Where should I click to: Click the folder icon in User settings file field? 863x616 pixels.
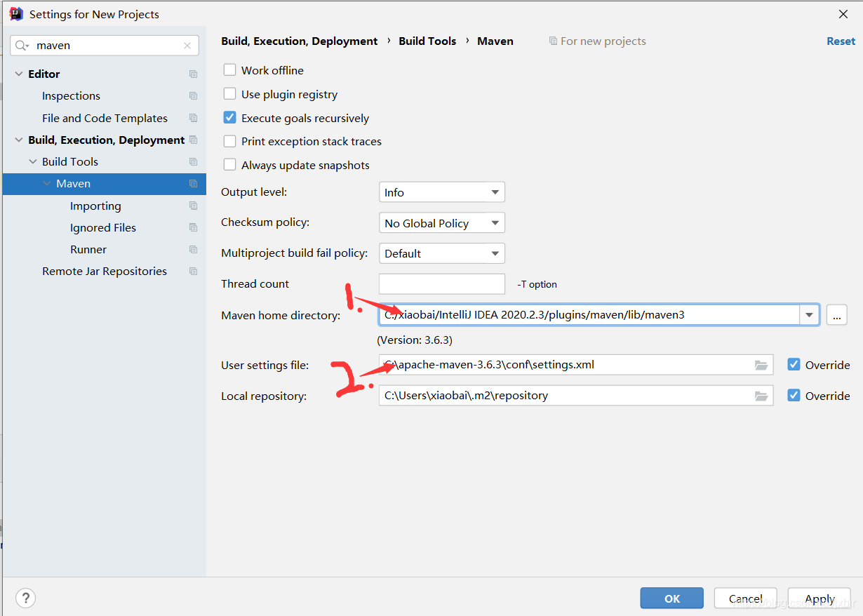(761, 365)
